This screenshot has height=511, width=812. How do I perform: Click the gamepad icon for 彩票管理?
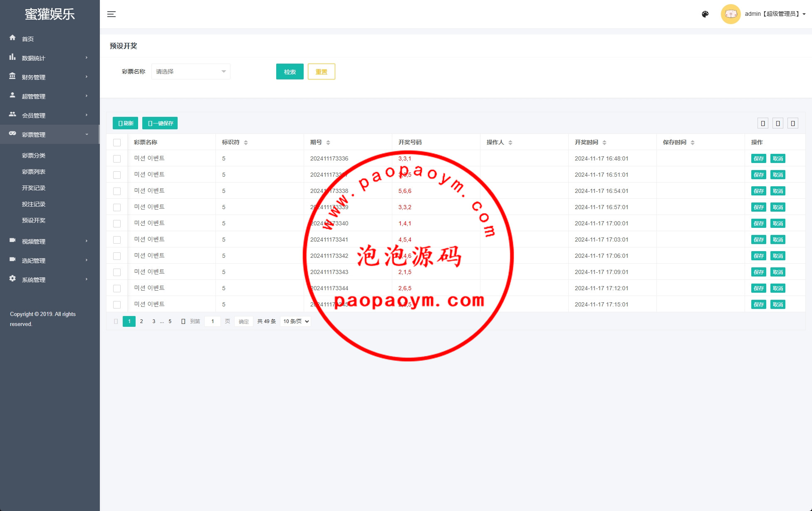(x=12, y=133)
